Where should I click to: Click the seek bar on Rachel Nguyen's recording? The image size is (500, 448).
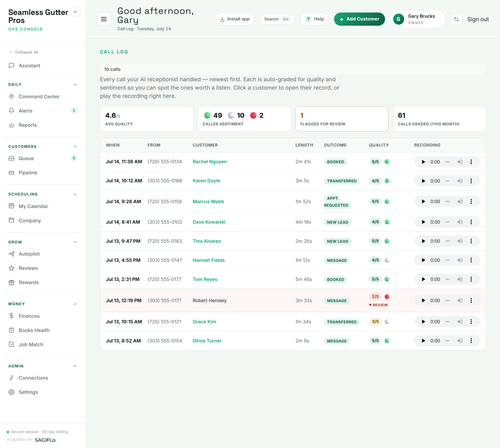[x=448, y=162]
